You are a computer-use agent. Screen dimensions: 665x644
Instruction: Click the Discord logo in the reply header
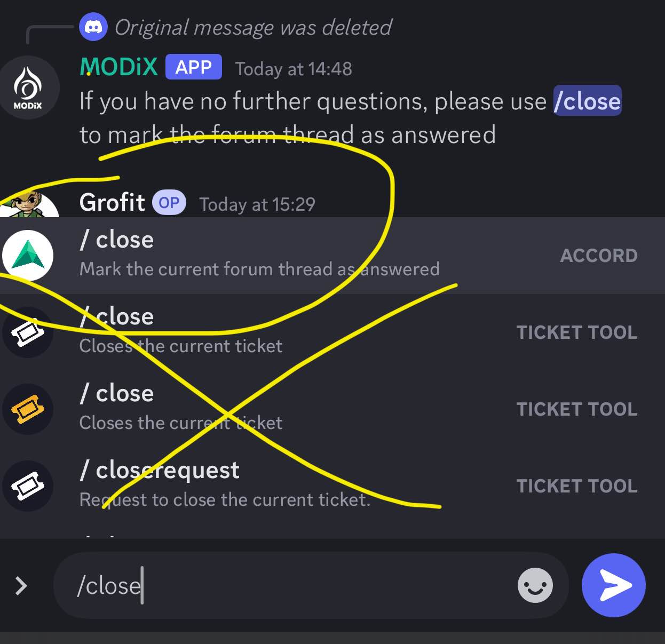coord(93,27)
